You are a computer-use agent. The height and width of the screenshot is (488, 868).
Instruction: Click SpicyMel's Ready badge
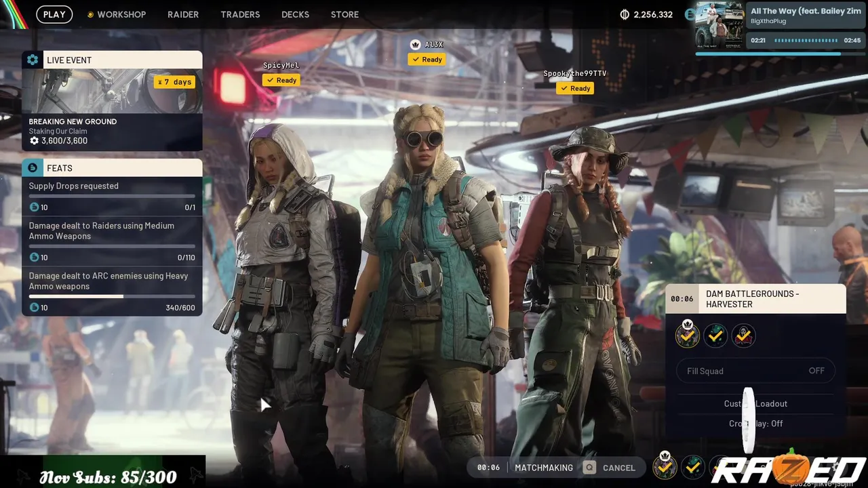[281, 80]
